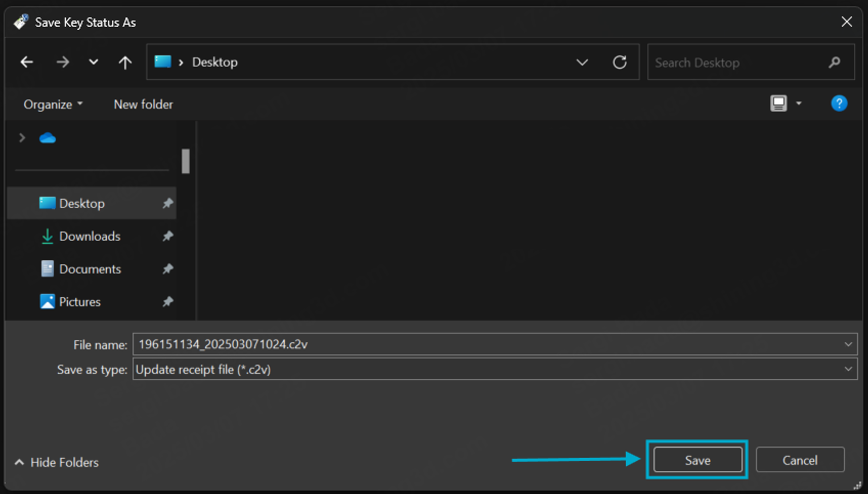The width and height of the screenshot is (868, 494).
Task: Expand the Save as type dropdown
Action: point(847,369)
